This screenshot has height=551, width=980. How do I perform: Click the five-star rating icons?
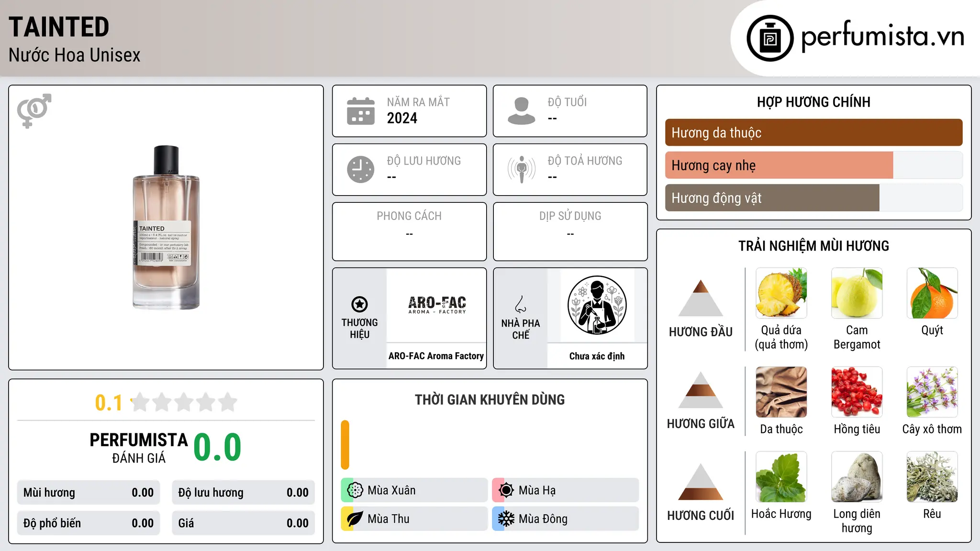coord(184,402)
